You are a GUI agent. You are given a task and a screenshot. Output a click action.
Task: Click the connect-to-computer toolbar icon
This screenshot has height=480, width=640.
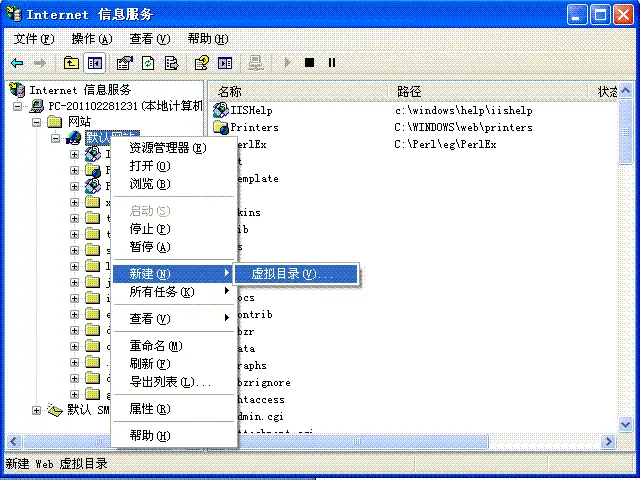point(256,63)
